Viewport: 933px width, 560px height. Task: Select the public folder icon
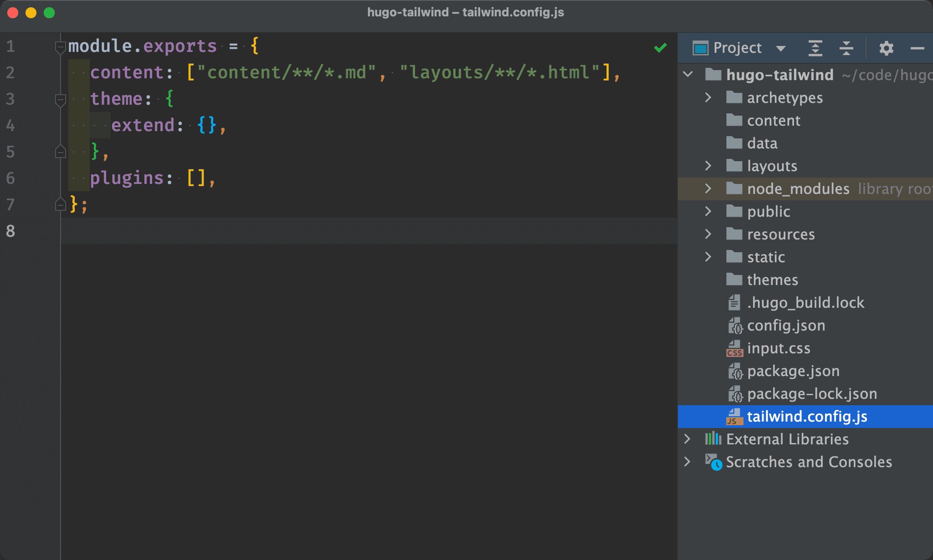tap(734, 211)
